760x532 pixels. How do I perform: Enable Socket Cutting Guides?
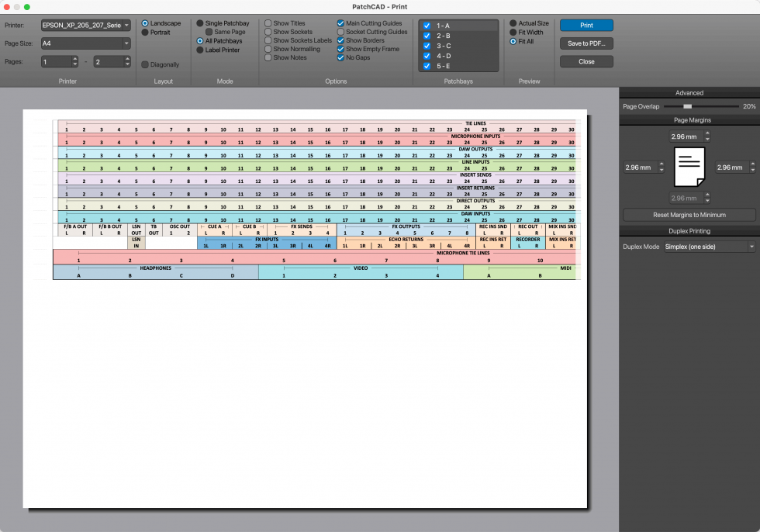click(340, 32)
